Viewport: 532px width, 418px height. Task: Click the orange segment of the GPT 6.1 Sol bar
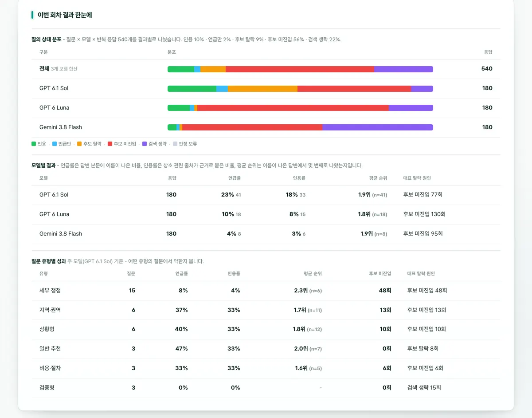262,89
